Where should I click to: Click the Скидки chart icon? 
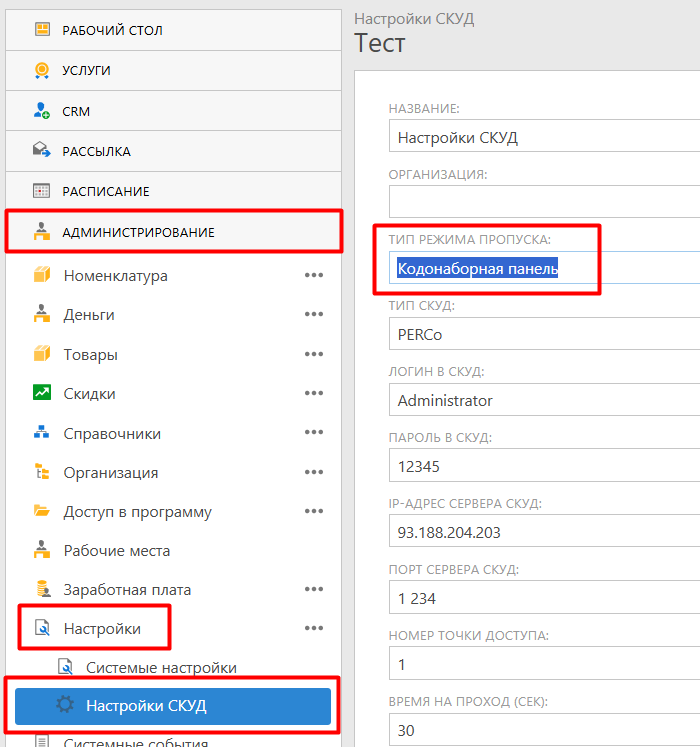pos(42,393)
